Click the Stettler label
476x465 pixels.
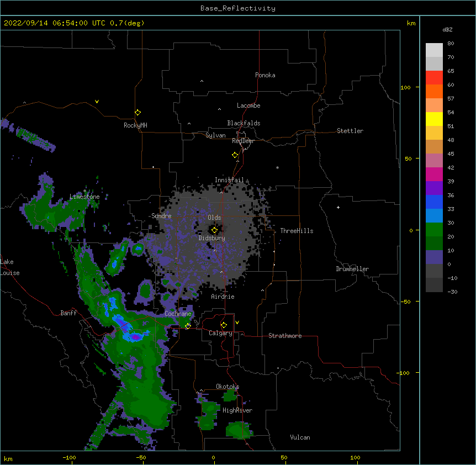click(x=350, y=131)
